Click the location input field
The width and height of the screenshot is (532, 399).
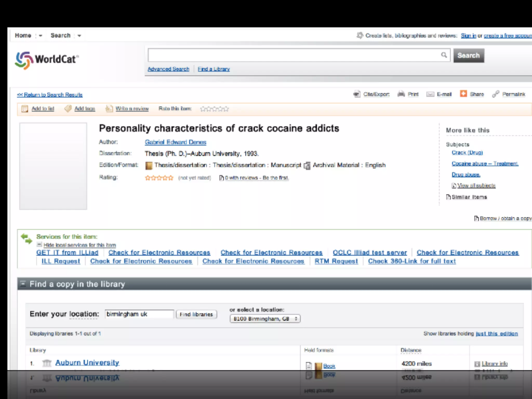139,314
